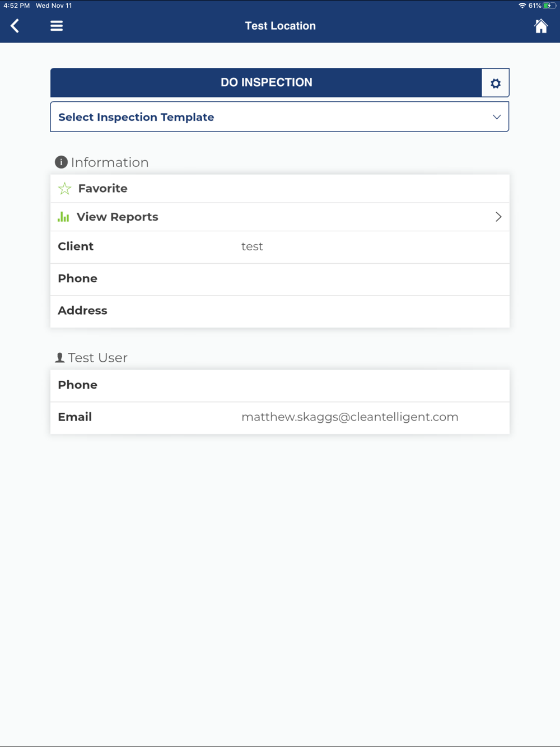Open inspection settings gear icon

point(495,83)
